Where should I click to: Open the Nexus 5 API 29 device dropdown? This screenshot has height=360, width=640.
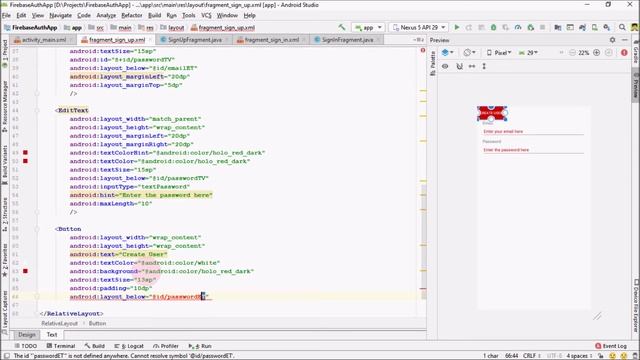[x=419, y=27]
